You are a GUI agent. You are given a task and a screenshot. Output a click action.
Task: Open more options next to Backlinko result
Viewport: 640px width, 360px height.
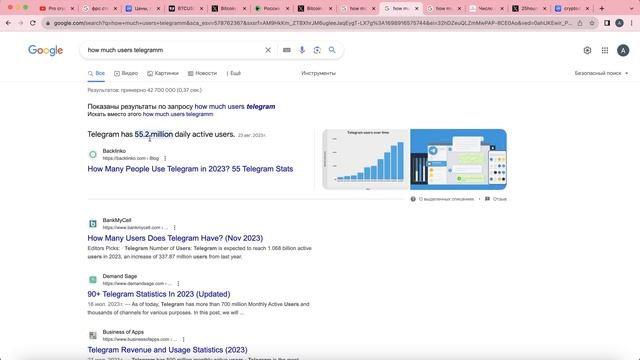point(165,158)
